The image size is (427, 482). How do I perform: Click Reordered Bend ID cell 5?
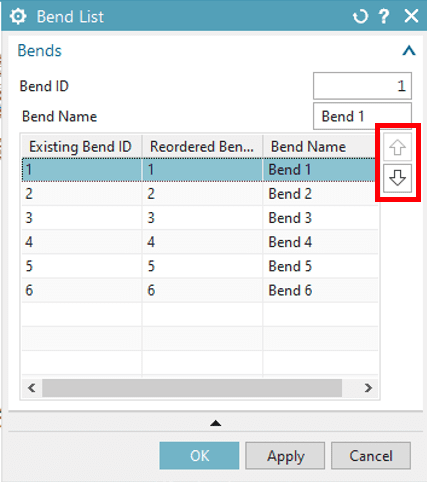(x=203, y=266)
